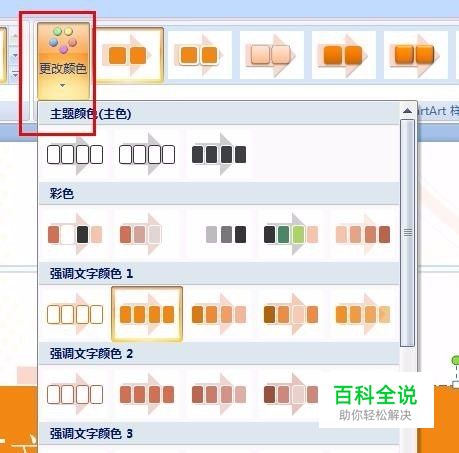The image size is (459, 453).
Task: Pick fourth 彩色 option with green boxes
Action: click(291, 234)
